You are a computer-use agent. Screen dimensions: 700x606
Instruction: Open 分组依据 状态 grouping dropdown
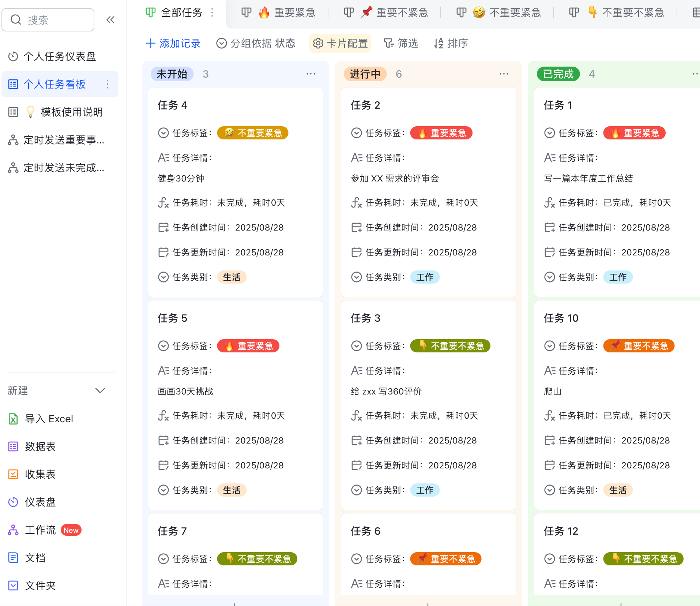point(256,44)
